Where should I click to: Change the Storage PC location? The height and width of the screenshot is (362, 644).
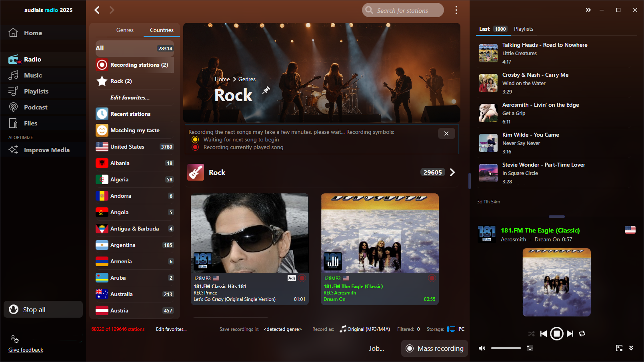[456, 329]
